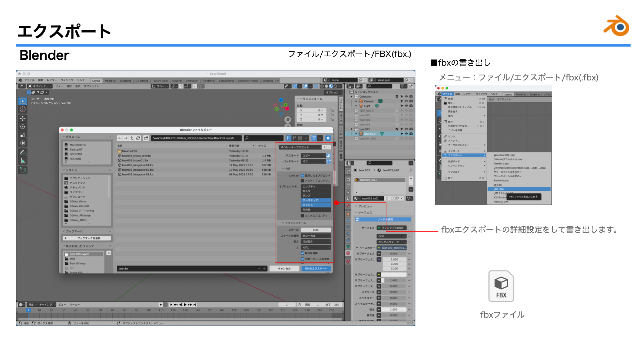Image resolution: width=644 pixels, height=362 pixels.
Task: Click the スケール field showing 0.80
Action: tap(316, 230)
